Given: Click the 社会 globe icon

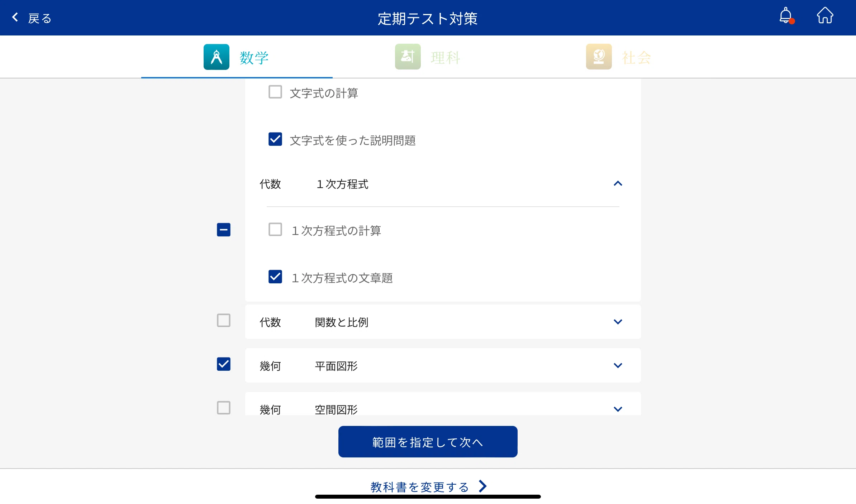Looking at the screenshot, I should [x=599, y=57].
